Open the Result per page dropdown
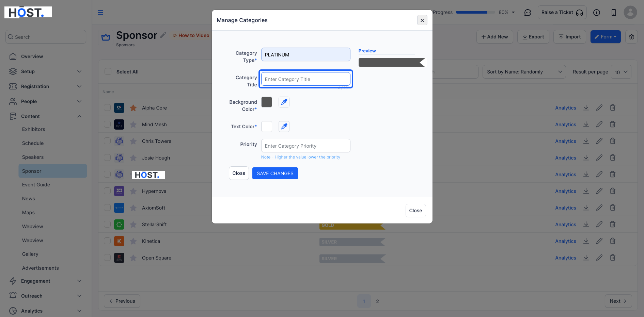Screen dimensions: 644x317 point(621,72)
